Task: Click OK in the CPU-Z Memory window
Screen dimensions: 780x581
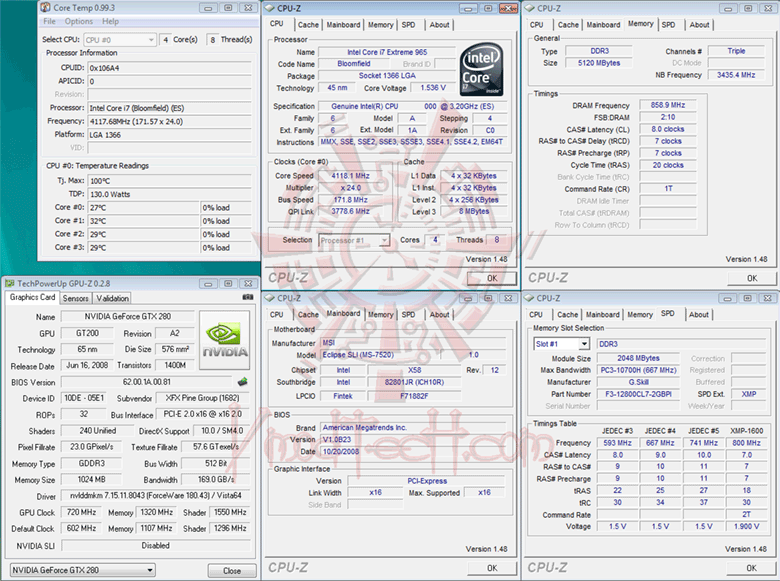Action: [x=752, y=279]
